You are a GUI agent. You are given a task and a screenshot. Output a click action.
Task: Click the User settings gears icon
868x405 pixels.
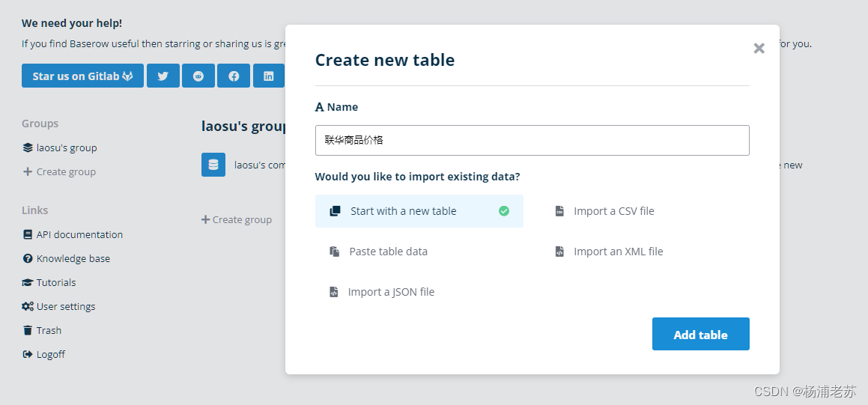coord(28,306)
